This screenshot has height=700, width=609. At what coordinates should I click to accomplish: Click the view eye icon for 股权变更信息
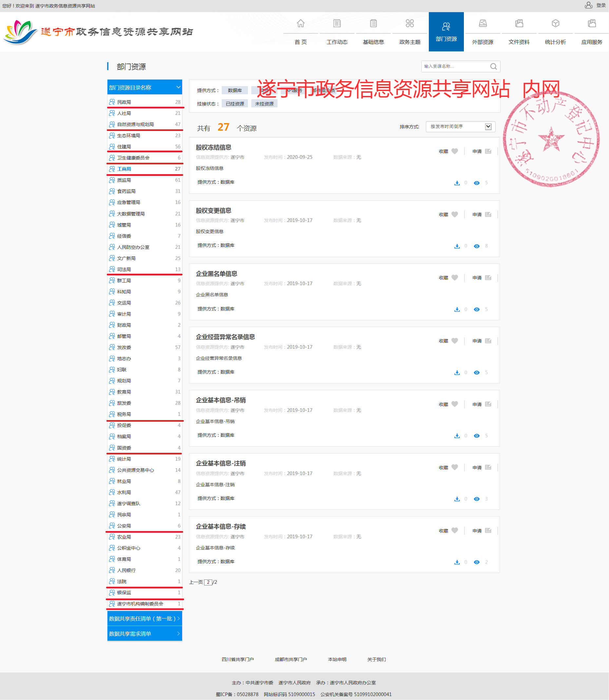pos(477,246)
